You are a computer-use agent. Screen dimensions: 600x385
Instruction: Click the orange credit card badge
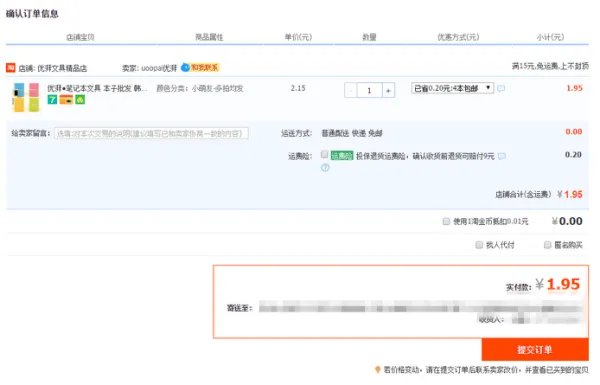pos(66,100)
